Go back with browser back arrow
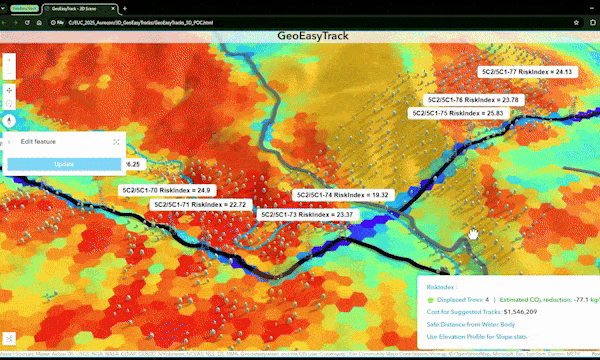 point(3,23)
